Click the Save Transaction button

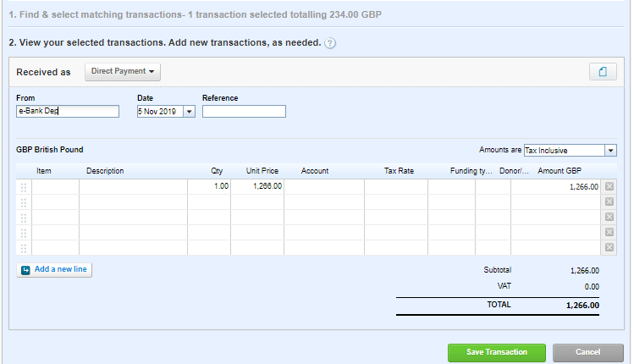tap(498, 352)
